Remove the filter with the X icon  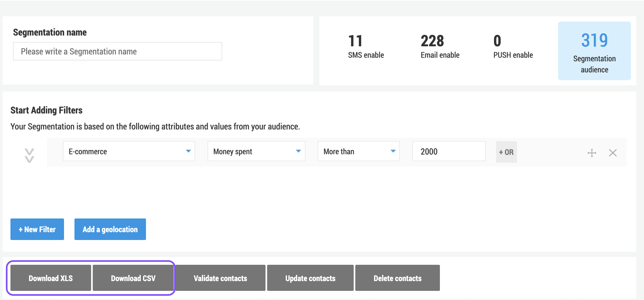tap(613, 153)
